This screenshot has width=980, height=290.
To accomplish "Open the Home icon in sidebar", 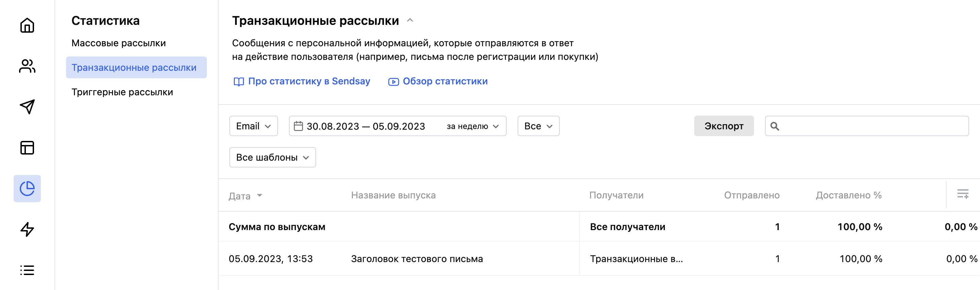I will 27,26.
